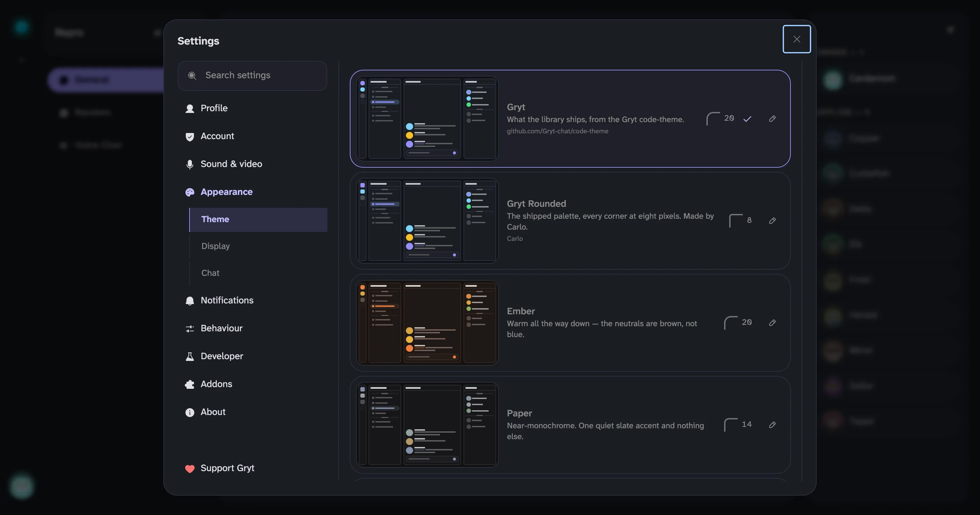Click the Developer flask icon

(190, 356)
